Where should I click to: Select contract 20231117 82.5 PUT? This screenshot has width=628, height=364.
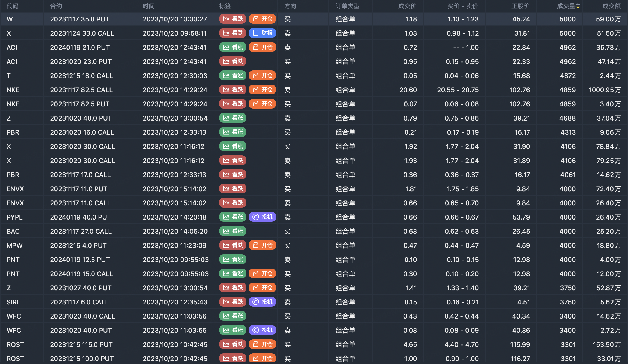[80, 104]
